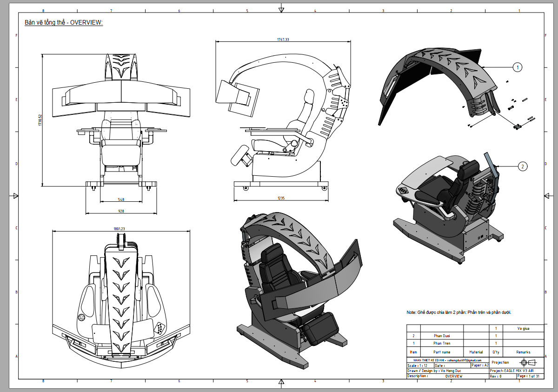Click the 'Part name' column header
This screenshot has width=558, height=392.
pos(442,352)
